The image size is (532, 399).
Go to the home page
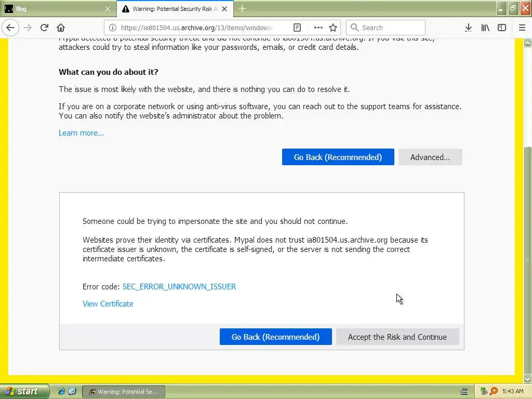pyautogui.click(x=61, y=28)
